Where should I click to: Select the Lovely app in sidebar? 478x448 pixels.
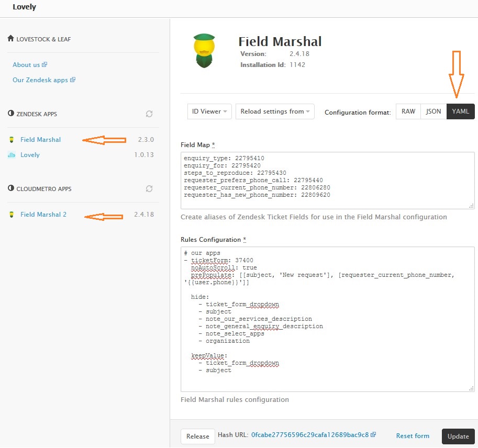(x=30, y=155)
